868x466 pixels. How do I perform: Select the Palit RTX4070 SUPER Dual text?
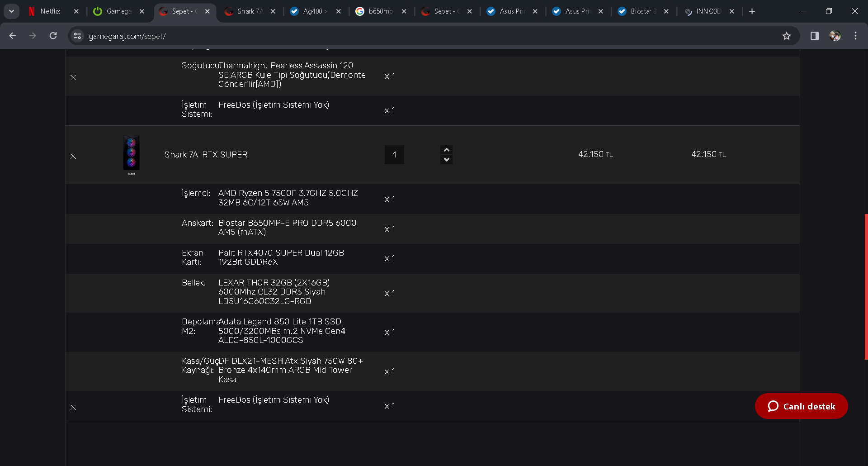pos(281,257)
